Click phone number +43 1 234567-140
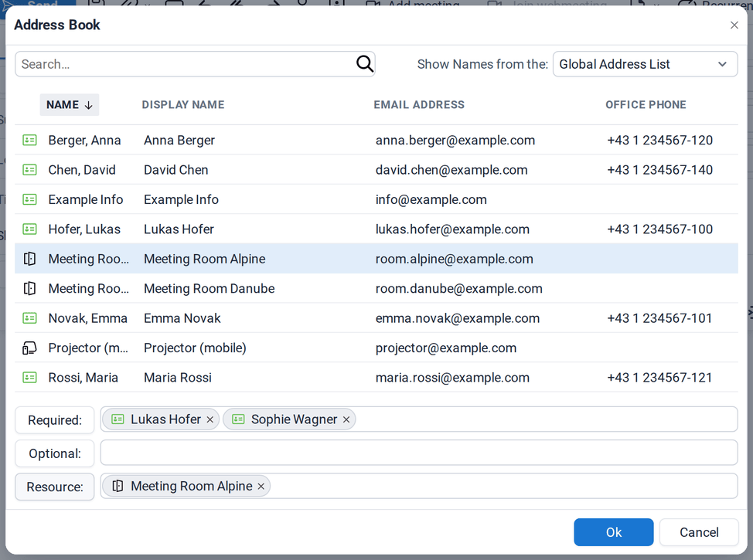The height and width of the screenshot is (560, 753). pyautogui.click(x=659, y=170)
